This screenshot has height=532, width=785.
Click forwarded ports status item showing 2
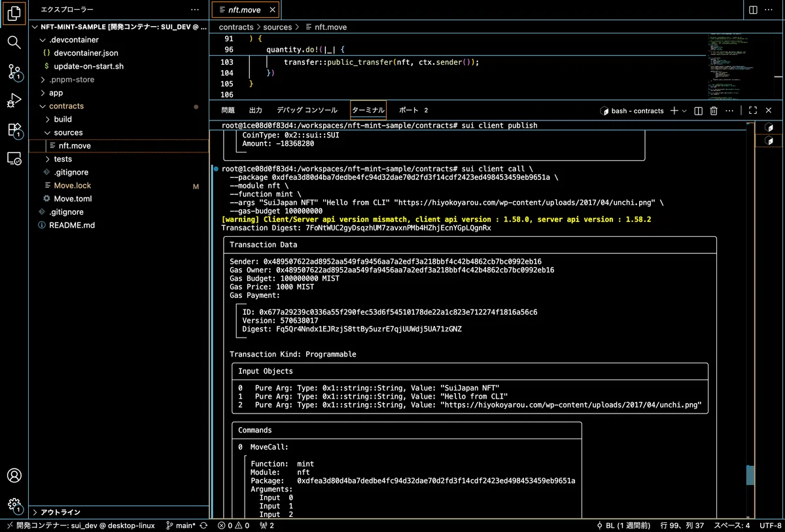coord(267,525)
